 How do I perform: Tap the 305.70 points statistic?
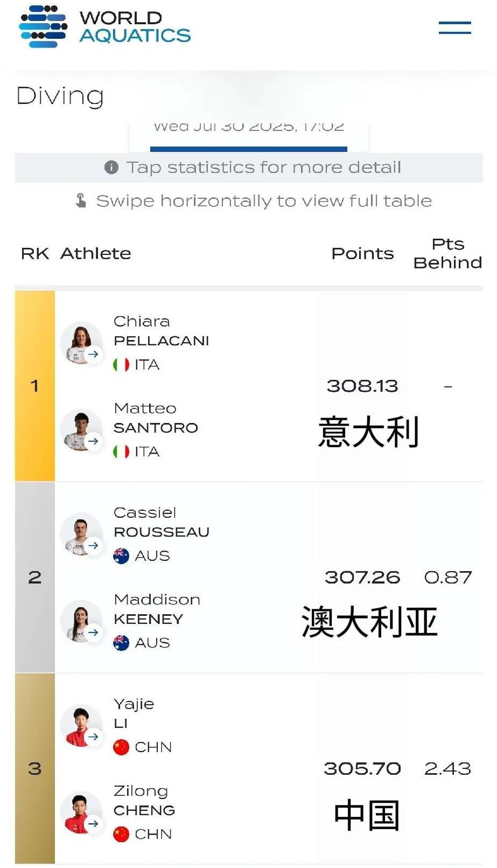point(362,769)
